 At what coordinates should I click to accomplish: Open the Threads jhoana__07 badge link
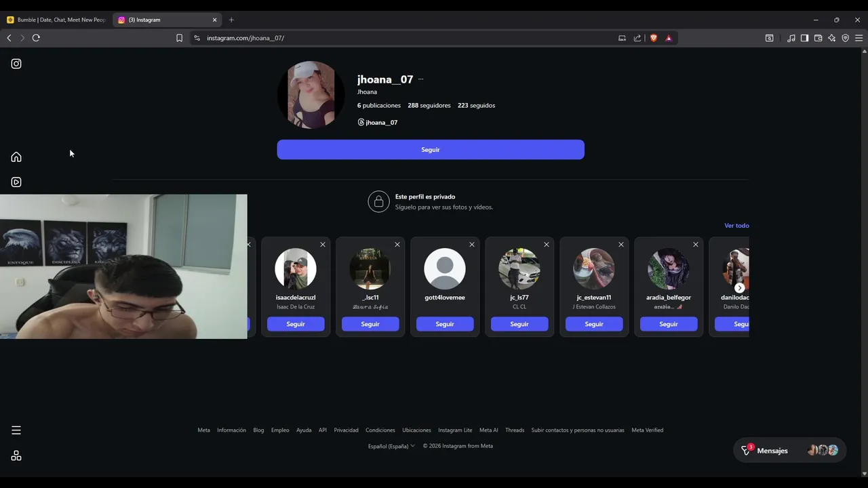(378, 123)
